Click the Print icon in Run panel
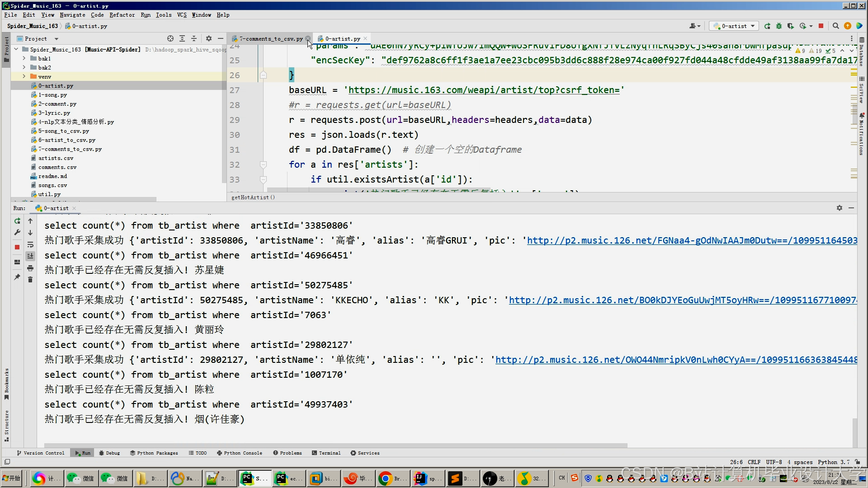 tap(30, 268)
